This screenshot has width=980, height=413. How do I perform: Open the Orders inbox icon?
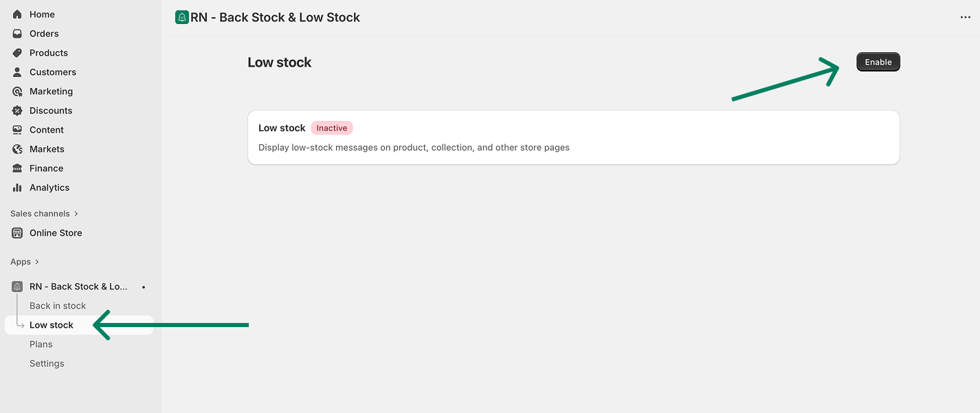pos(17,34)
